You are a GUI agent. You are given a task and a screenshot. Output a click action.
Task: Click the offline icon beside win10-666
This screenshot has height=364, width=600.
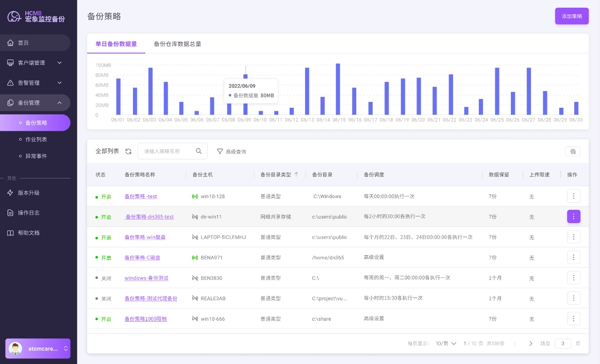195,319
